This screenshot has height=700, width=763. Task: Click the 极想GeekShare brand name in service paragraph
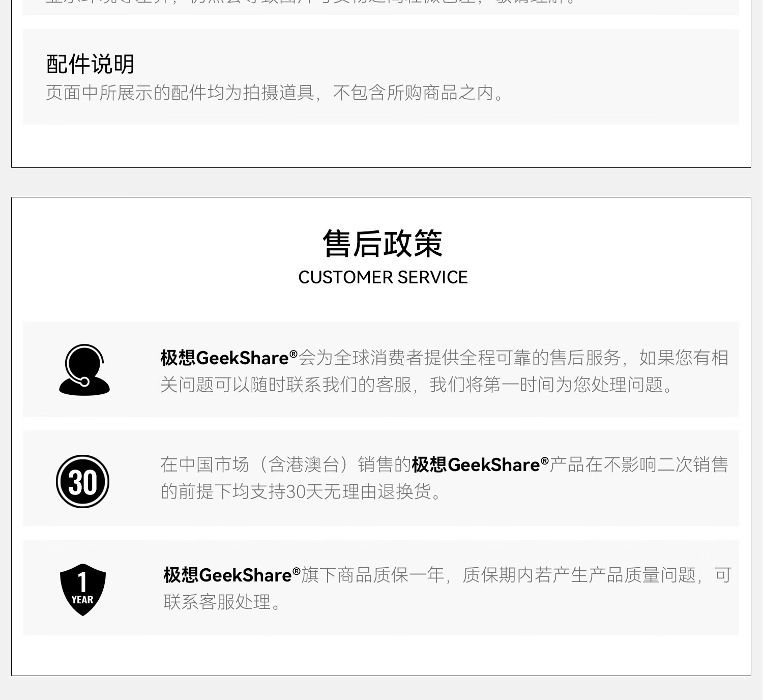[x=224, y=358]
